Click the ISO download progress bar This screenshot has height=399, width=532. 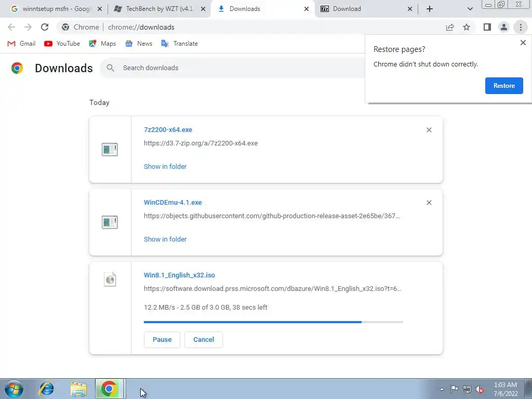click(273, 322)
